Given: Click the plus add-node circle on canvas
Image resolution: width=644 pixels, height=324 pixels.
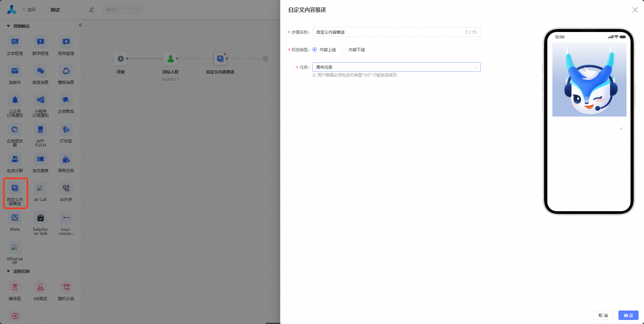Looking at the screenshot, I should (x=265, y=59).
